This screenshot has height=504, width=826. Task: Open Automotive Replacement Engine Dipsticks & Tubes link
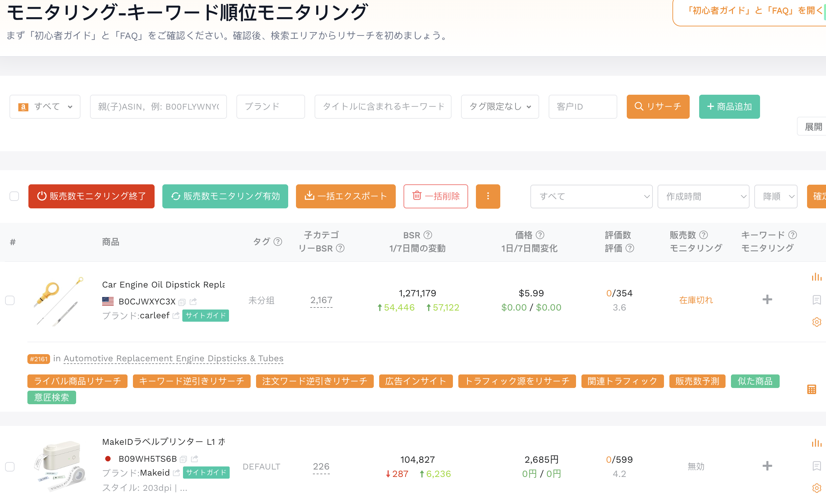[x=174, y=358]
